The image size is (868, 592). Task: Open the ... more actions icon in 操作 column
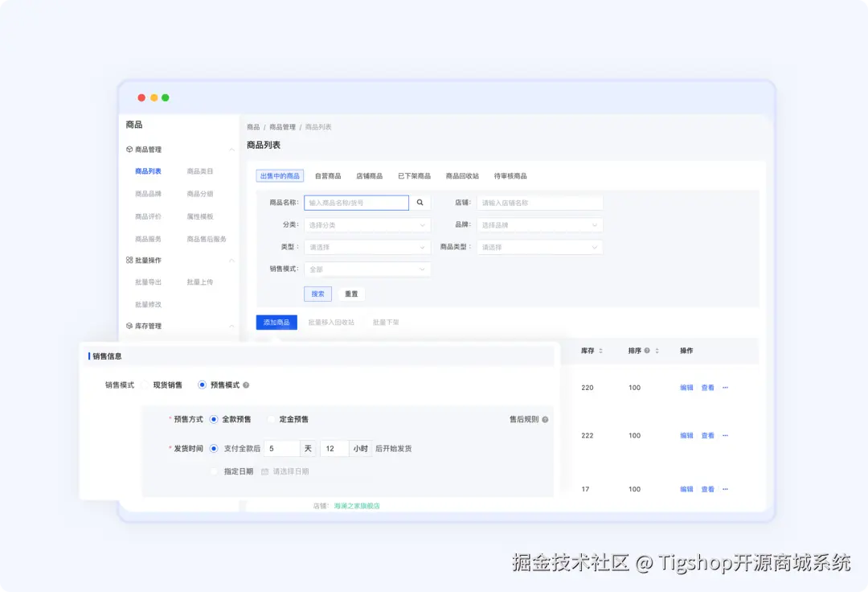pyautogui.click(x=726, y=387)
